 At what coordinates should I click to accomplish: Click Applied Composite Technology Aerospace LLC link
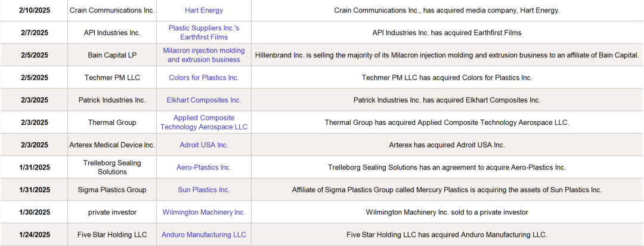click(204, 122)
